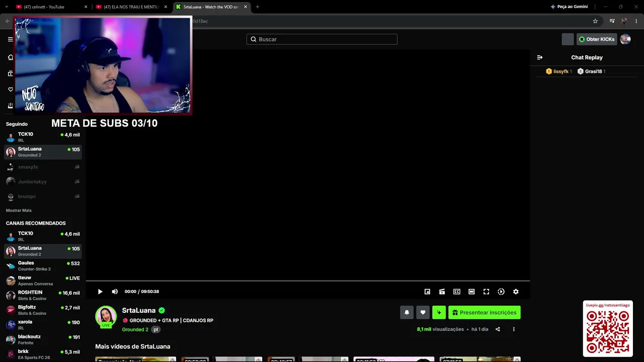Viewport: 644px width, 362px height.
Task: Open the three-dot more options under the video
Action: pos(514,329)
